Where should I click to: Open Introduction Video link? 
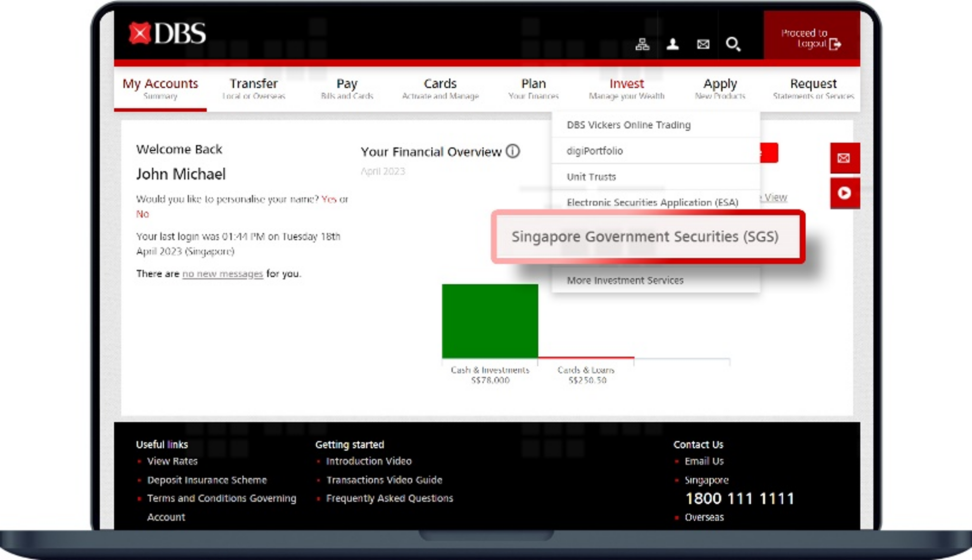tap(369, 461)
